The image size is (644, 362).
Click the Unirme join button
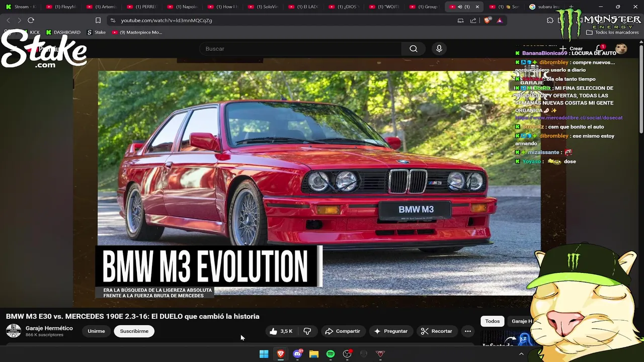point(96,331)
